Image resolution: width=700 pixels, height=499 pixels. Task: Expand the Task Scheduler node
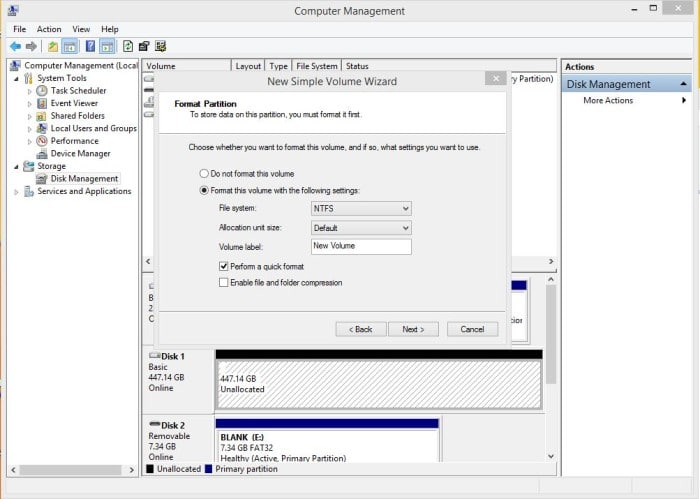29,91
